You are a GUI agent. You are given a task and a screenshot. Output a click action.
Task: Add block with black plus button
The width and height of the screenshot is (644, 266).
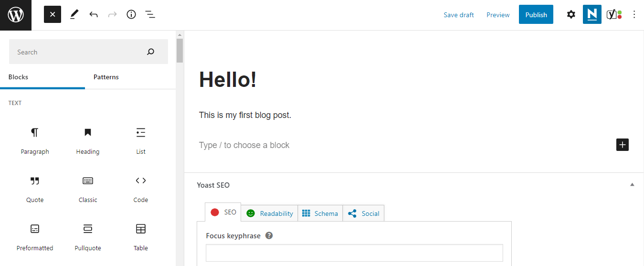[623, 145]
